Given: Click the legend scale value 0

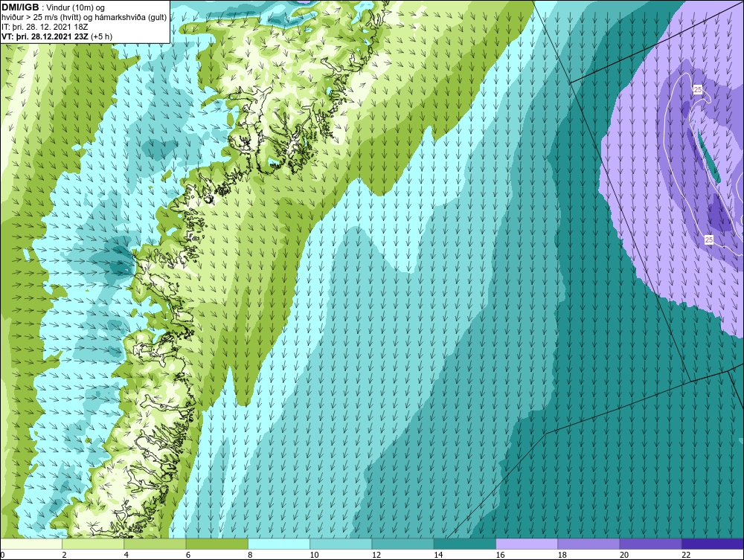Looking at the screenshot, I should (2, 555).
